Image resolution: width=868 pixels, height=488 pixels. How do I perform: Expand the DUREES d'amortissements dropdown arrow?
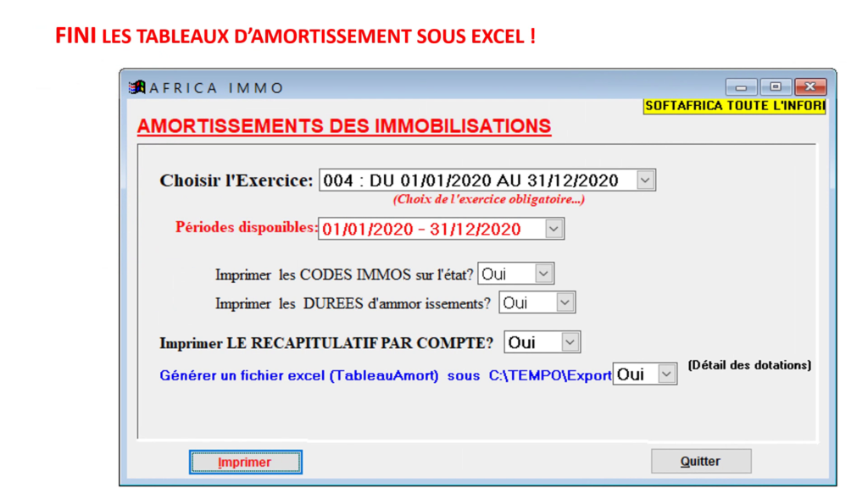click(565, 302)
